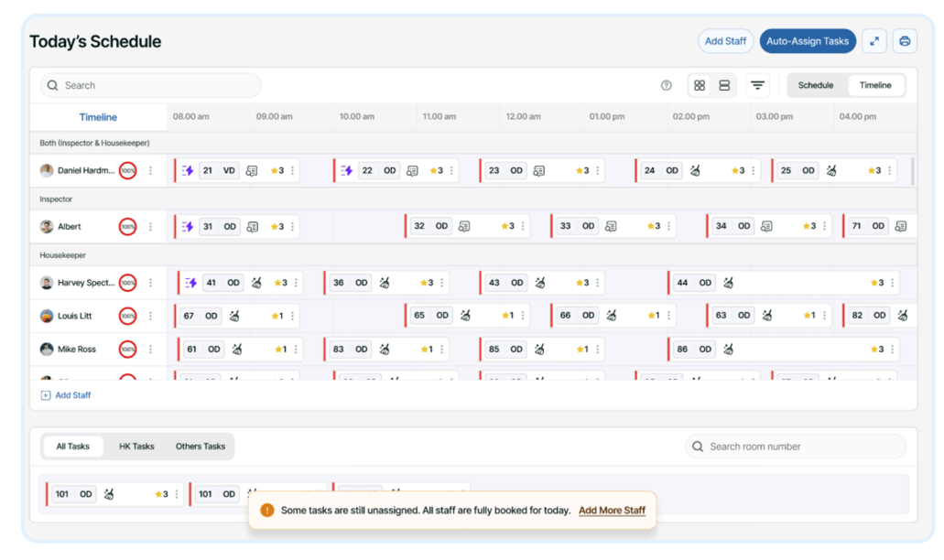The width and height of the screenshot is (944, 560).
Task: Switch to list rows layout icon
Action: point(724,85)
